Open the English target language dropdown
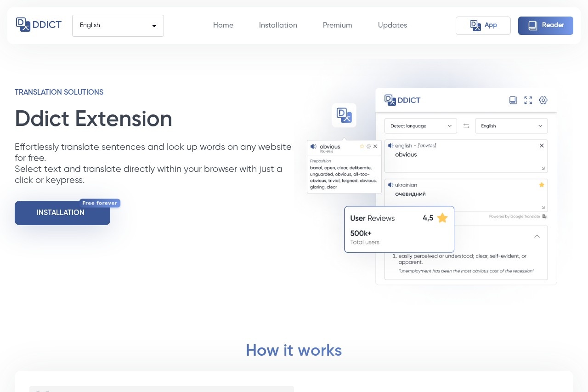Image resolution: width=588 pixels, height=392 pixels. tap(511, 126)
